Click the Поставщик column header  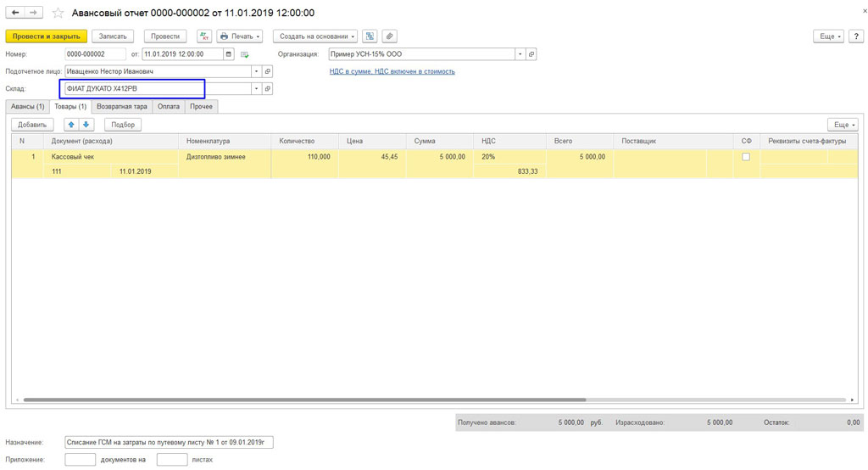pyautogui.click(x=673, y=141)
